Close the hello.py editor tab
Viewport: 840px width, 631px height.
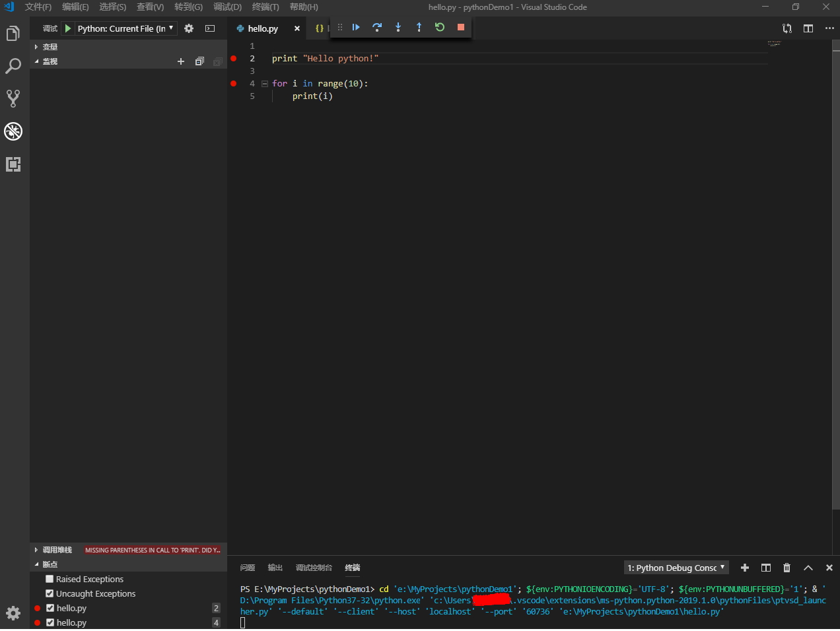click(297, 28)
